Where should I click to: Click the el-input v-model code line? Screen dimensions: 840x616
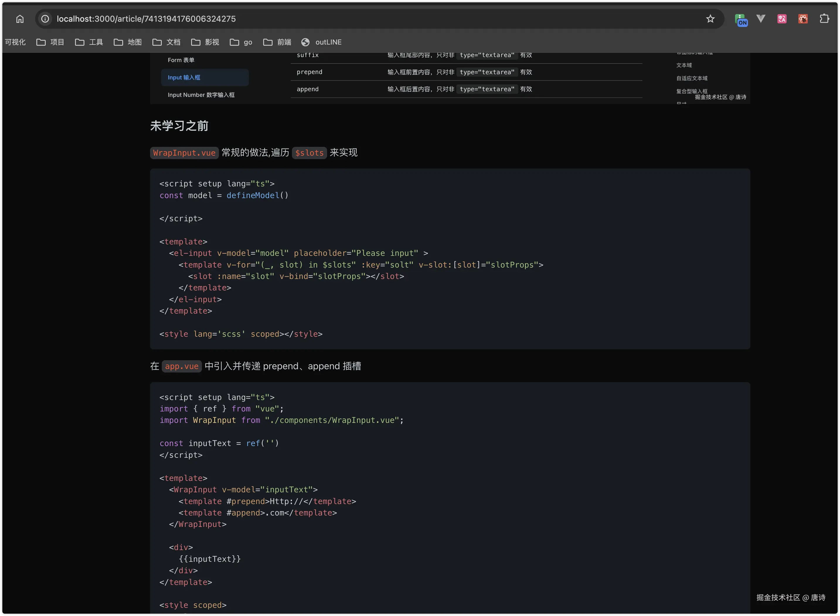pyautogui.click(x=298, y=253)
